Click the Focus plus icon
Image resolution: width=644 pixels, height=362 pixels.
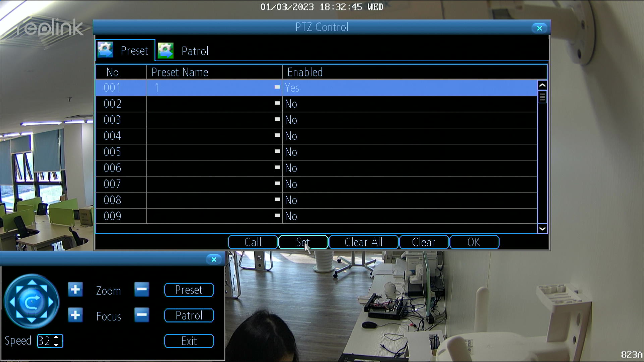click(74, 315)
